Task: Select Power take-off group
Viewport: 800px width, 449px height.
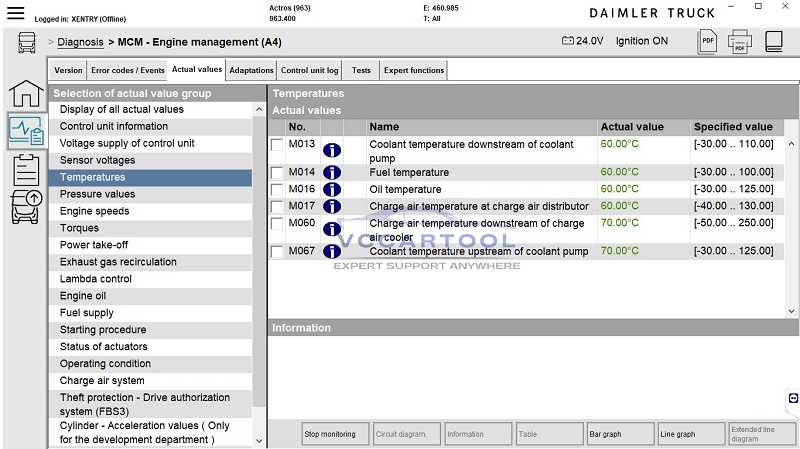Action: tap(151, 245)
